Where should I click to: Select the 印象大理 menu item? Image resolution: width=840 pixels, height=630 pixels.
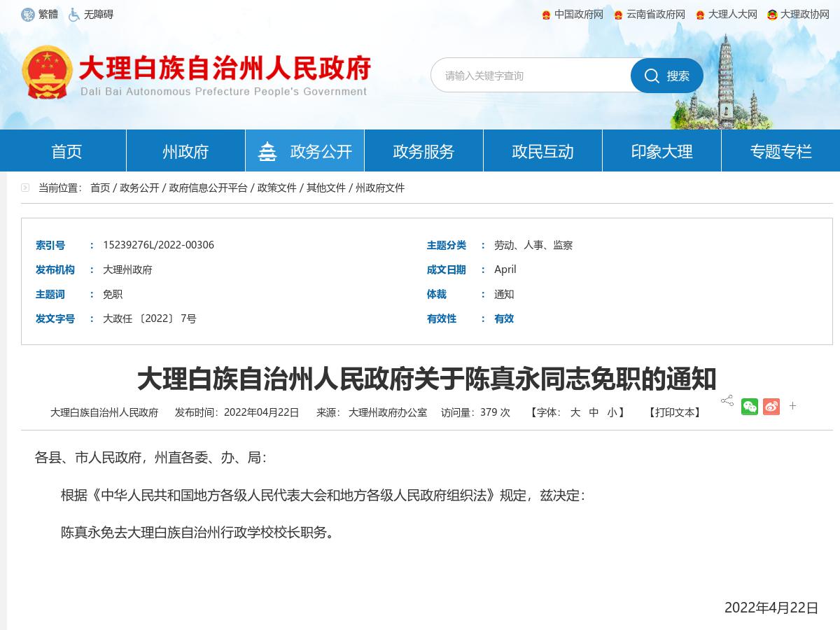[661, 150]
